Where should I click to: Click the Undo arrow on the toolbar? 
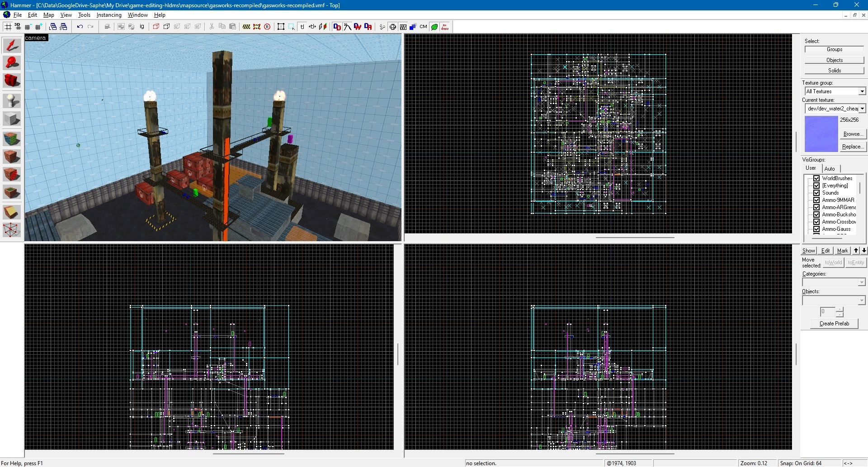(80, 27)
